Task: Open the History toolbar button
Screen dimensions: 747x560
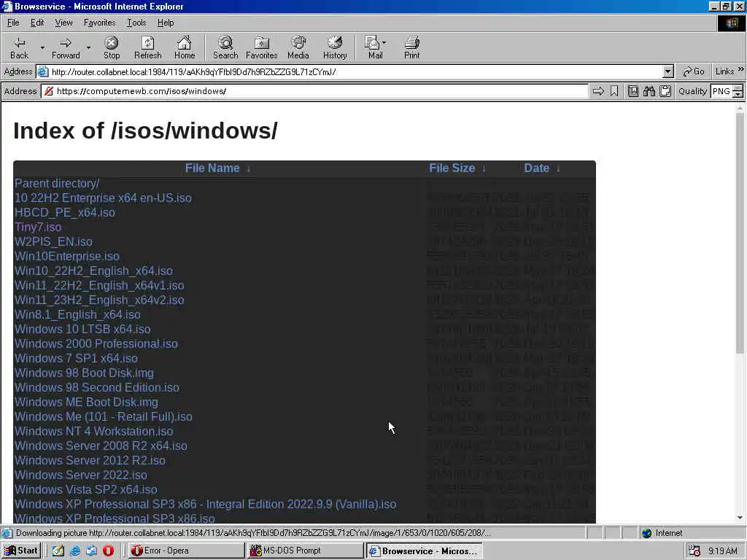Action: pyautogui.click(x=335, y=47)
